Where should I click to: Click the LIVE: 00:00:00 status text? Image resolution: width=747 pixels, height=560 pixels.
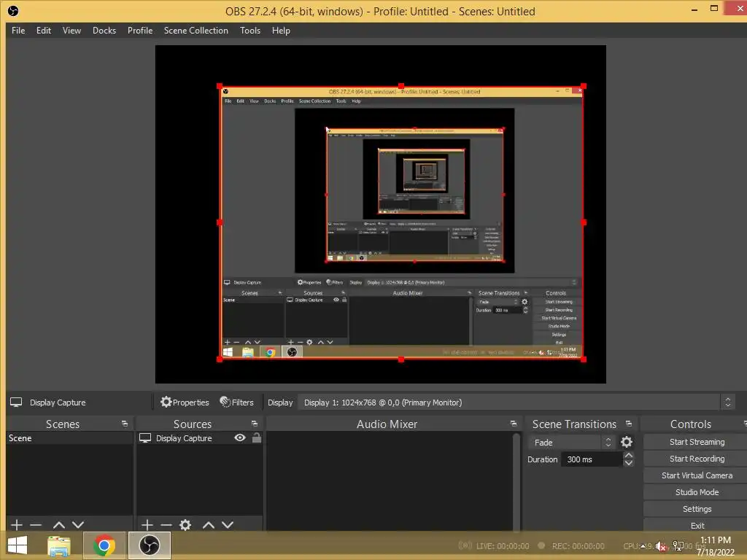click(x=502, y=546)
